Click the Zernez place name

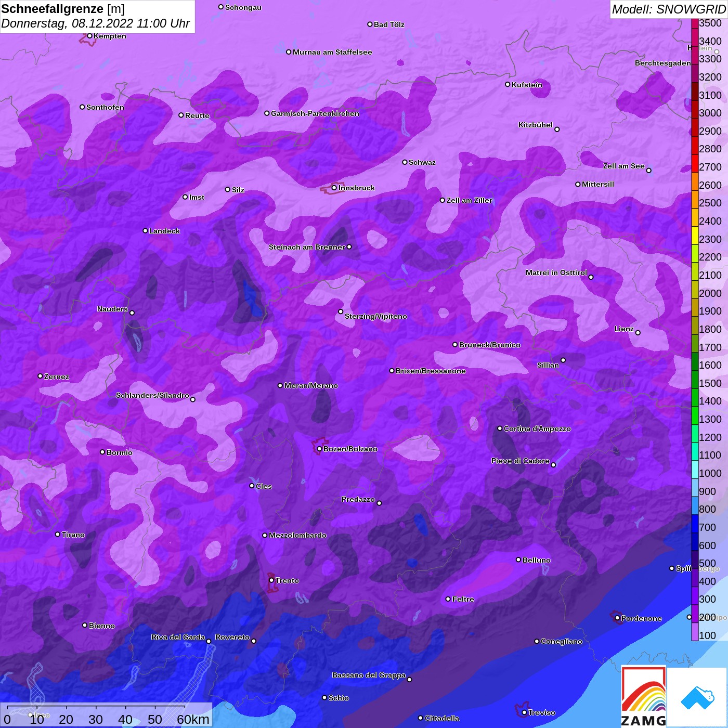point(57,376)
